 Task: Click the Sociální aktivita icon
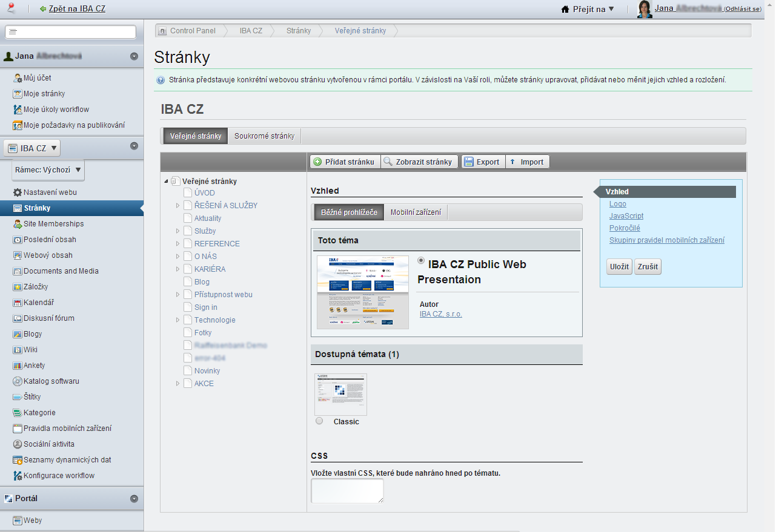(x=18, y=444)
